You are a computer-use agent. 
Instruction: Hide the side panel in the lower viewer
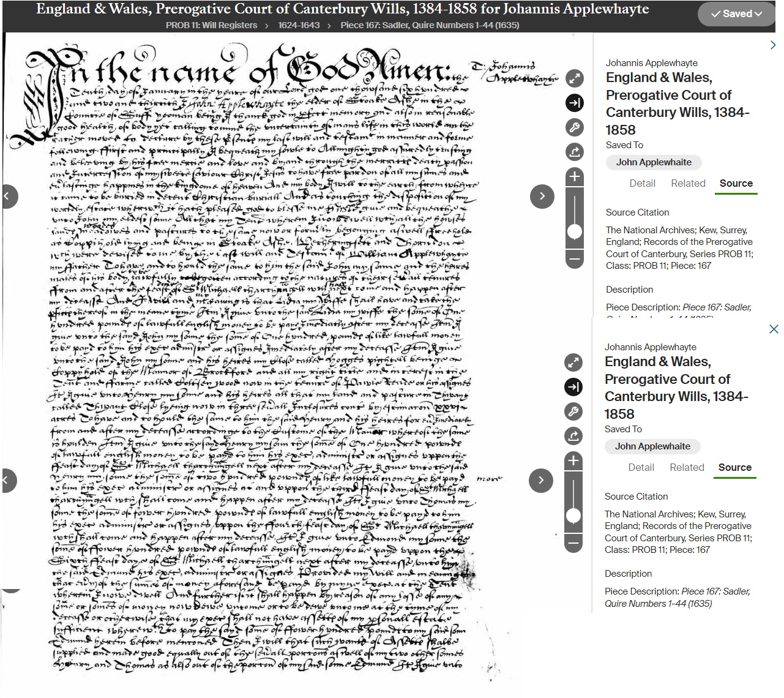[573, 387]
